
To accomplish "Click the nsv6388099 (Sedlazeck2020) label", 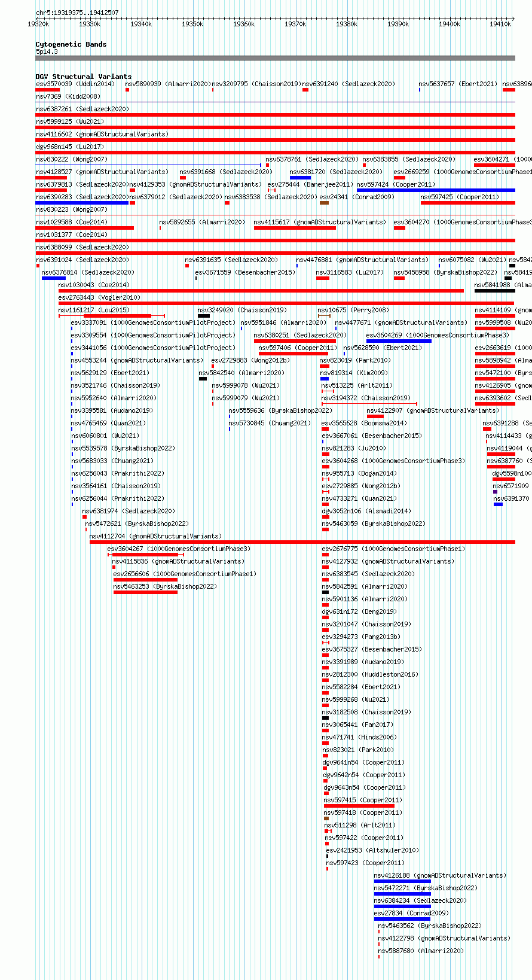I will [x=82, y=247].
